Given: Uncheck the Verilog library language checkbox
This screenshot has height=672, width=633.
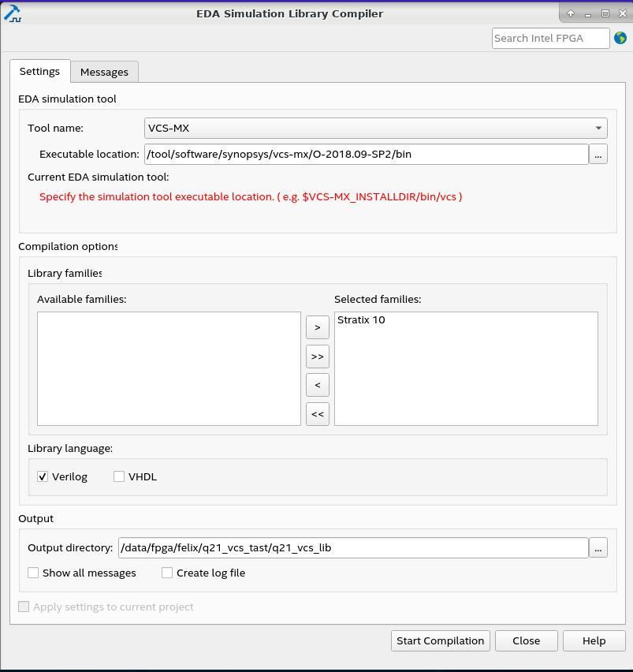Looking at the screenshot, I should (43, 476).
